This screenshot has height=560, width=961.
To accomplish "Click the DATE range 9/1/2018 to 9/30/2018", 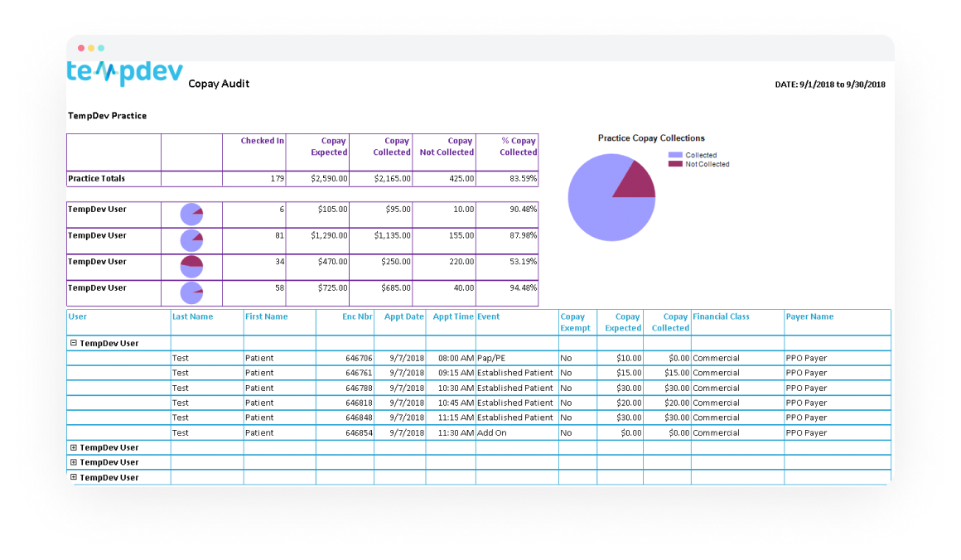I will coord(828,84).
